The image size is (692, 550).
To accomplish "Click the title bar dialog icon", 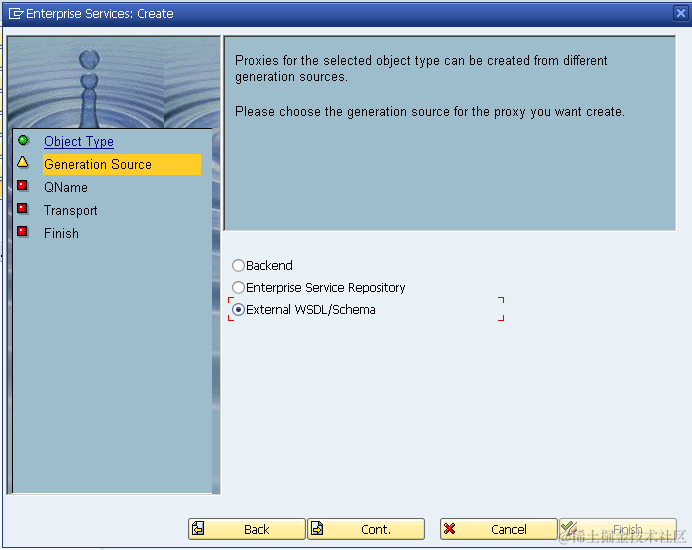I will (x=15, y=14).
